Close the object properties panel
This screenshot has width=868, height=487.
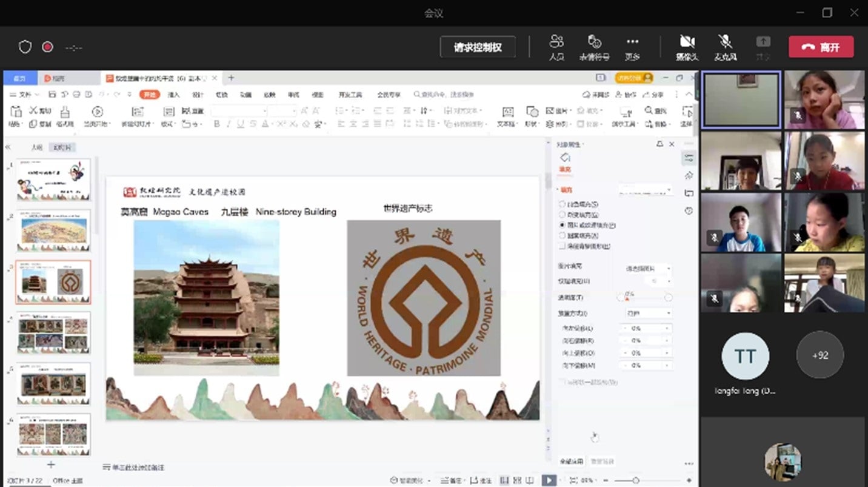tap(672, 144)
